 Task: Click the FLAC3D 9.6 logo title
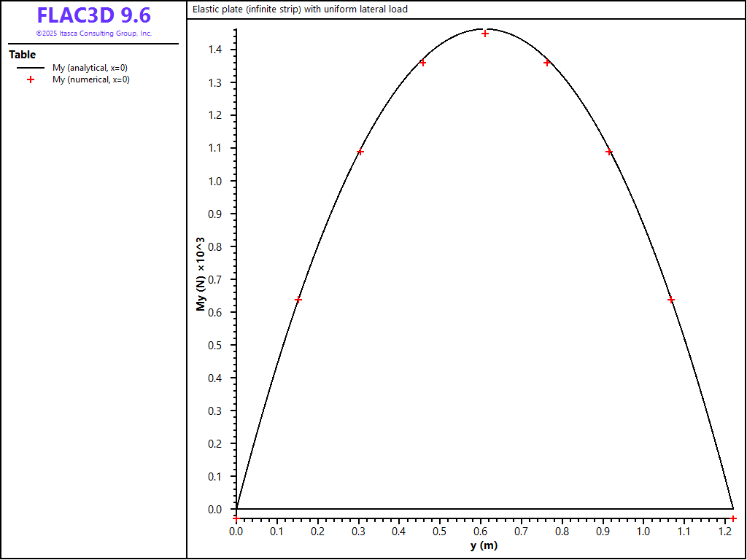click(x=93, y=16)
